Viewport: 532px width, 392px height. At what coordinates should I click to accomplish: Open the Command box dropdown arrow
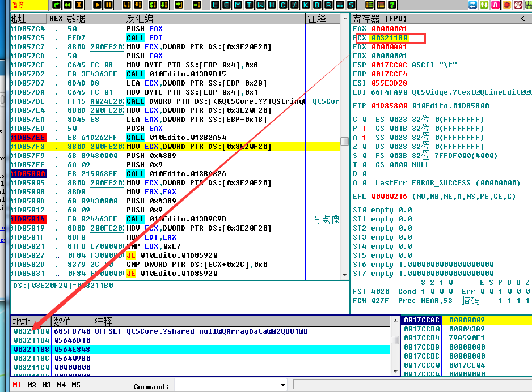coord(282,385)
